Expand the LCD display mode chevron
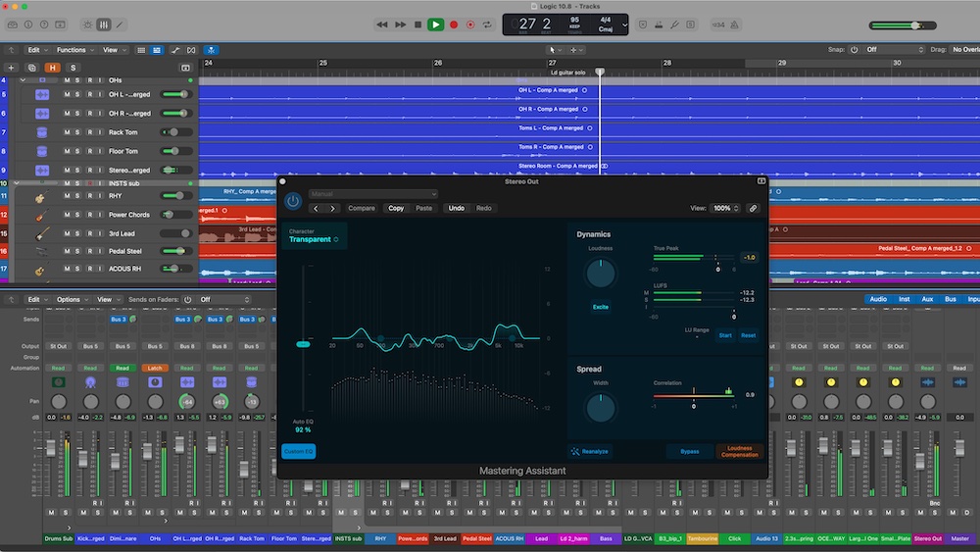 click(624, 25)
